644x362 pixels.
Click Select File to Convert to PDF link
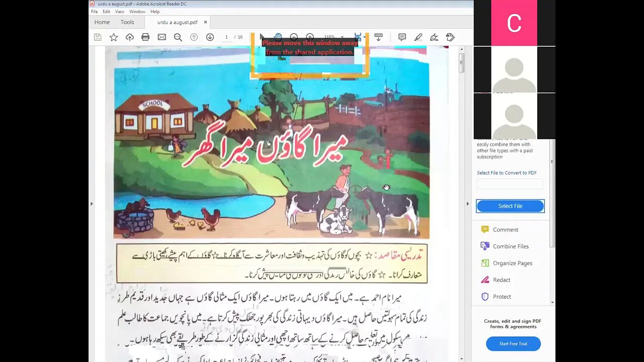(x=507, y=172)
